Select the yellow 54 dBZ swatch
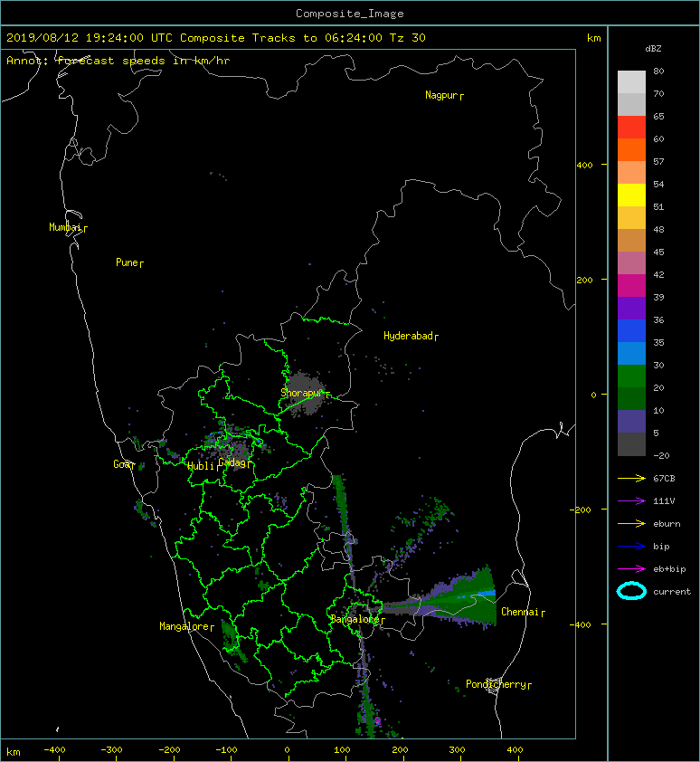 [631, 195]
